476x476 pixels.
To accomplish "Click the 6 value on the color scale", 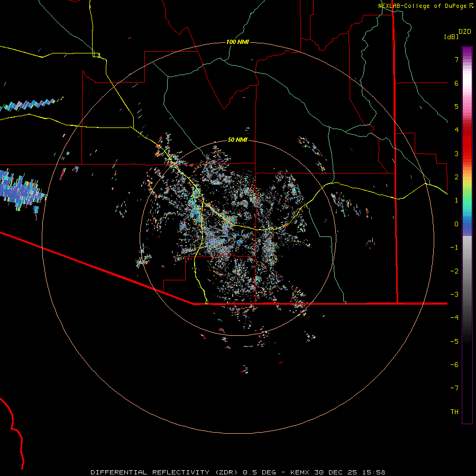I will click(456, 83).
